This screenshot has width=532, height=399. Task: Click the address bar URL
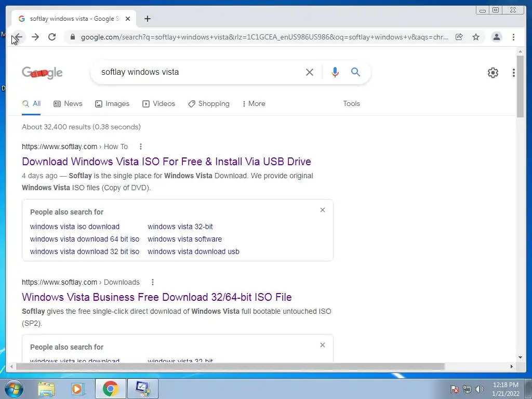click(x=264, y=37)
